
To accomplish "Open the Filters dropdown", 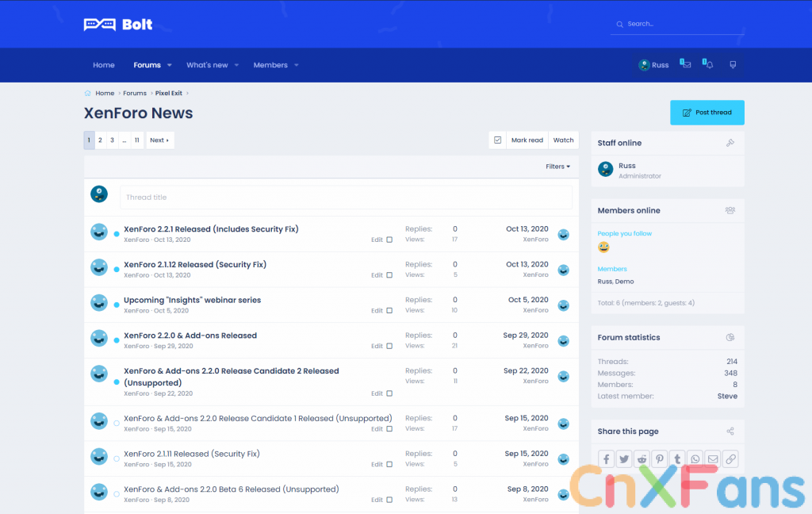I will tap(557, 167).
